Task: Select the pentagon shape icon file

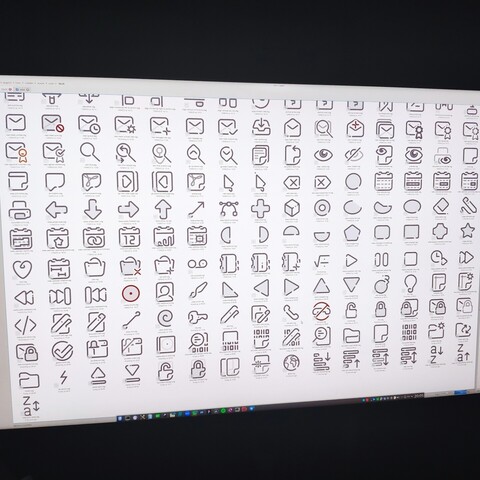Action: pyautogui.click(x=352, y=233)
